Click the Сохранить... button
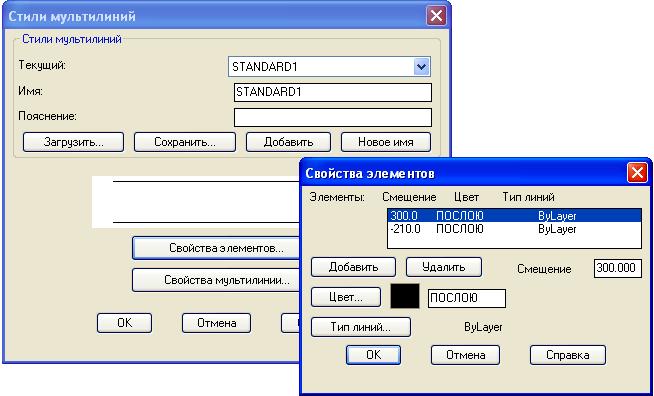The width and height of the screenshot is (654, 396). (x=185, y=142)
